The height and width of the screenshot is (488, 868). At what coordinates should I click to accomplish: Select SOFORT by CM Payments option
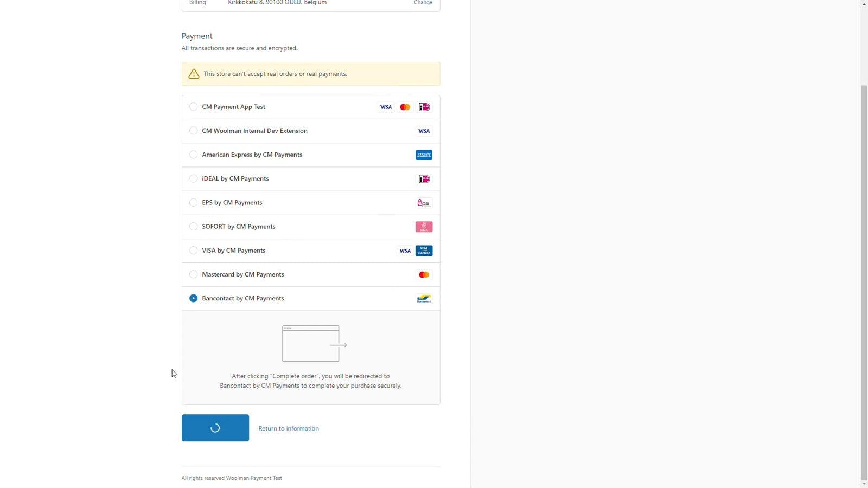tap(194, 226)
